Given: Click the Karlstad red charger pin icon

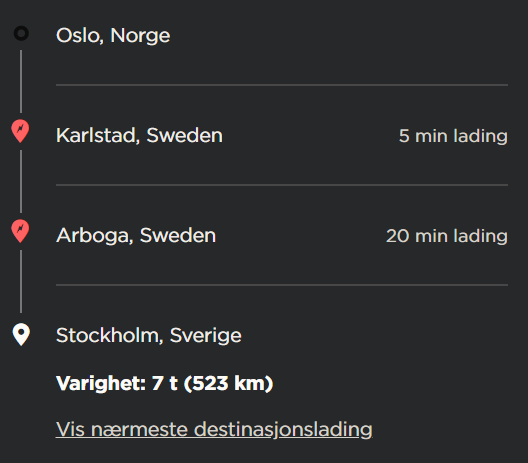Looking at the screenshot, I should (20, 131).
